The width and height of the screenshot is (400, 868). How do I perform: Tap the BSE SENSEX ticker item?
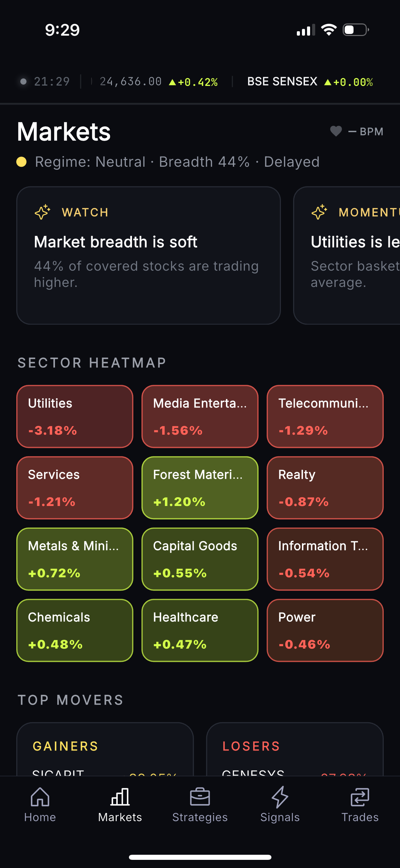[310, 82]
